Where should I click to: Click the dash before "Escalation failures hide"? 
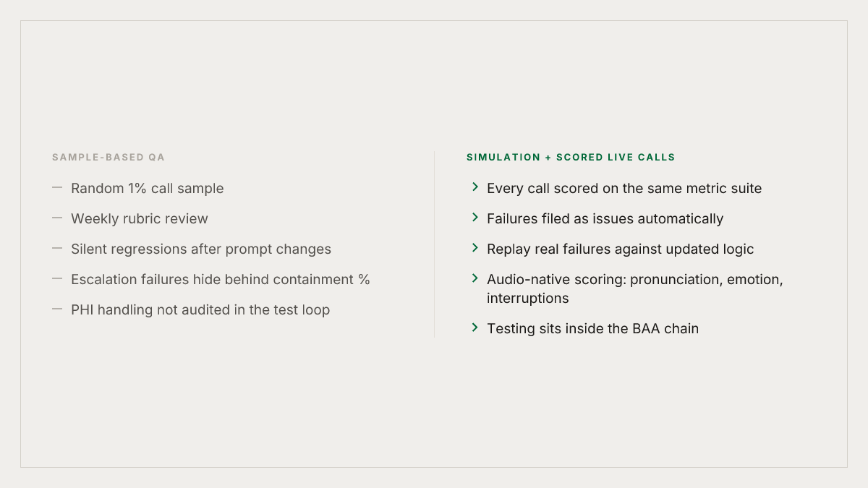[x=57, y=279]
